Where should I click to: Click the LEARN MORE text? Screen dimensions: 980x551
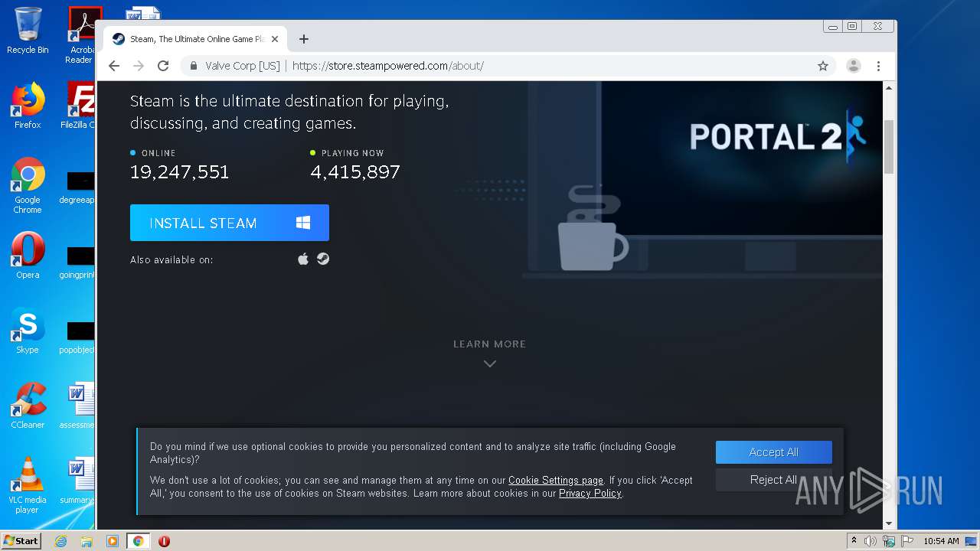[x=489, y=344]
